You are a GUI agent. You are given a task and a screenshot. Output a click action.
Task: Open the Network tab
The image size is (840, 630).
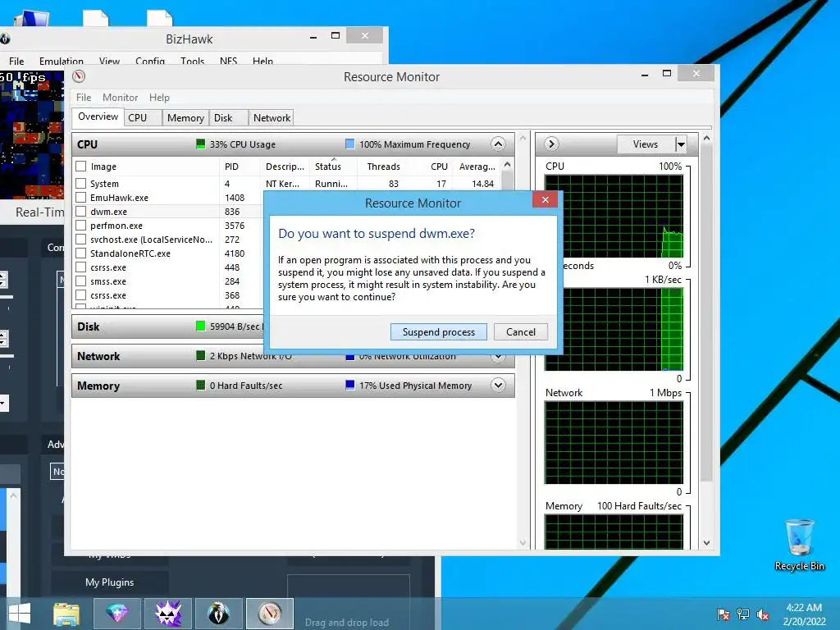point(272,118)
